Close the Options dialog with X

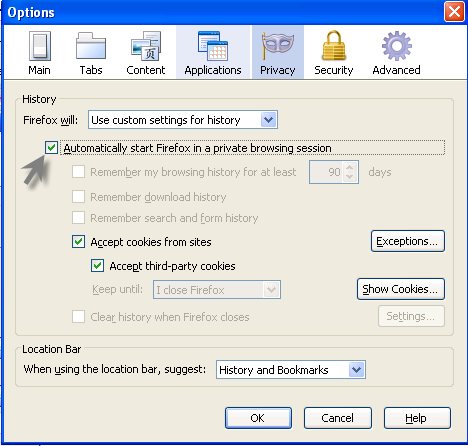pos(454,12)
